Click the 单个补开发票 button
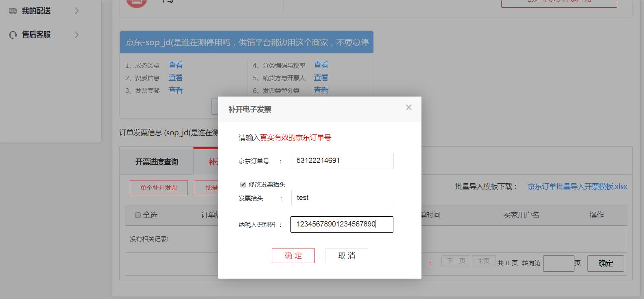Screen dimensions: 644x299 (x=159, y=187)
